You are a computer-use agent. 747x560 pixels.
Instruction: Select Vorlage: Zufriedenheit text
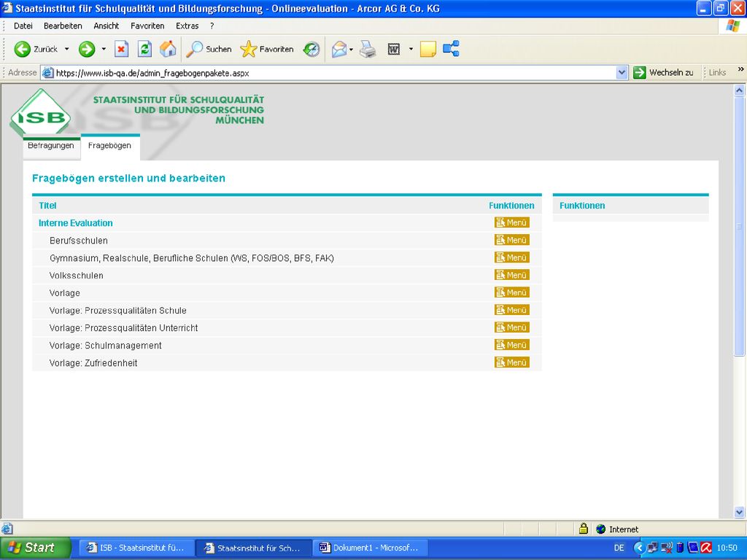click(93, 363)
